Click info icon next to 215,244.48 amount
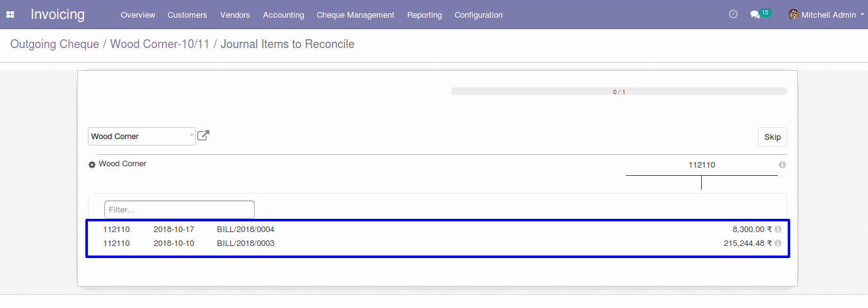The height and width of the screenshot is (308, 868). coord(778,243)
